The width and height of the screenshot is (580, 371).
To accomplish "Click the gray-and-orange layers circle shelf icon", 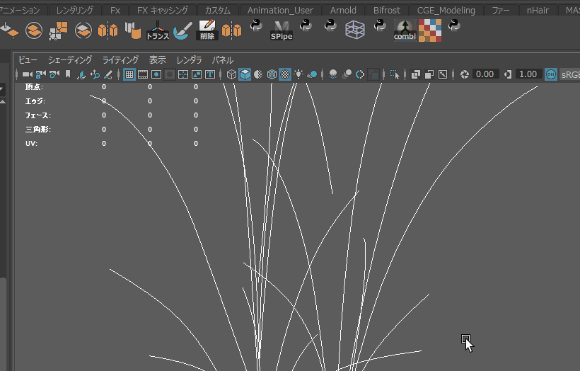I will pos(83,31).
